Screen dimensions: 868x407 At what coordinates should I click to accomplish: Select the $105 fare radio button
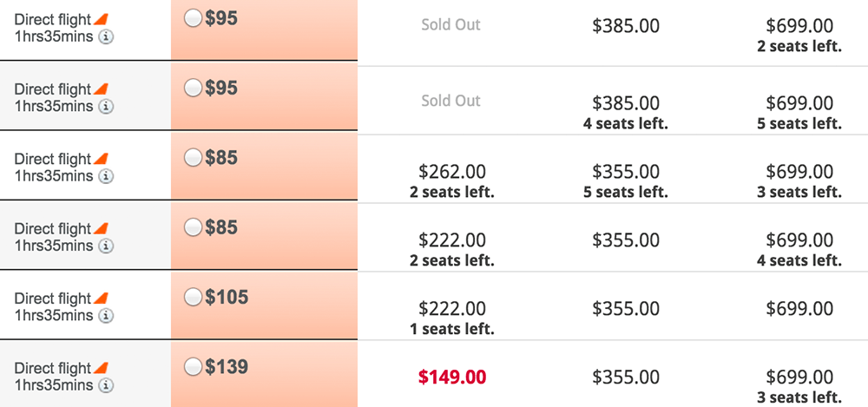pyautogui.click(x=194, y=297)
